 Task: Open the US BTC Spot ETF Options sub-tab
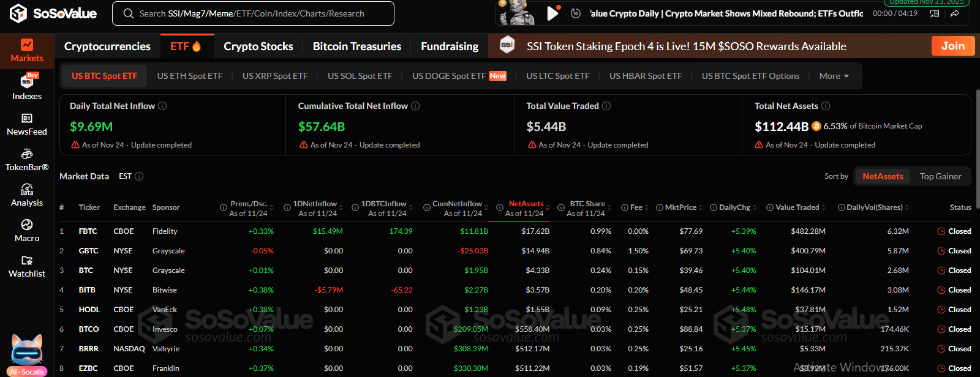pos(751,76)
